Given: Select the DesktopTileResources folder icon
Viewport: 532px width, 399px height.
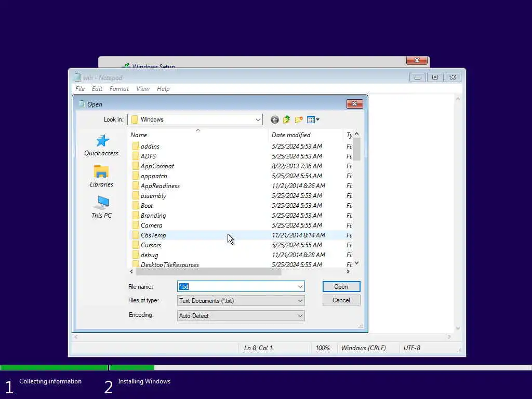Looking at the screenshot, I should 136,264.
